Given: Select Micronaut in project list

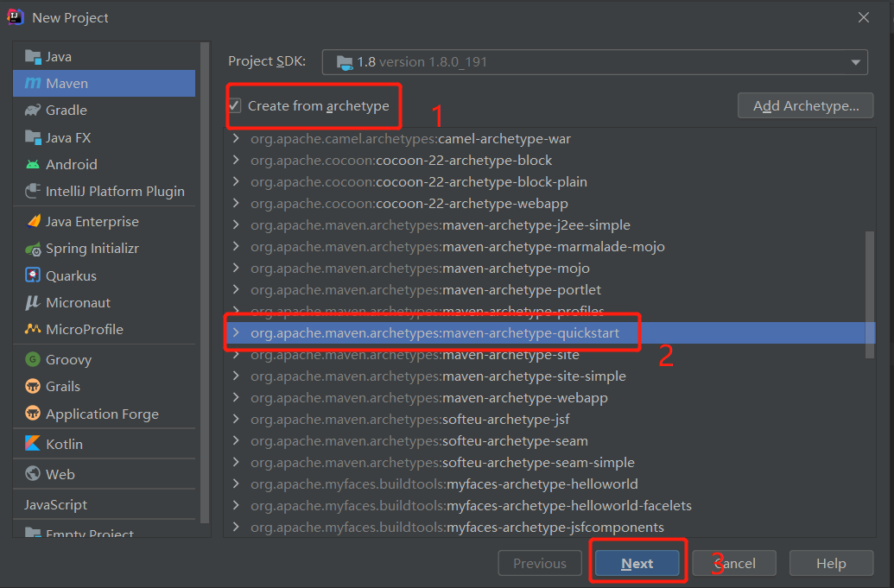Looking at the screenshot, I should pos(105,302).
